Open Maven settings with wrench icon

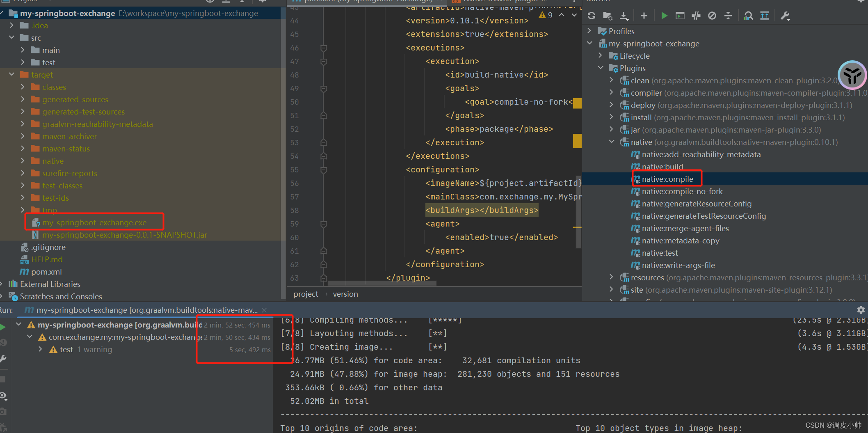pos(785,16)
